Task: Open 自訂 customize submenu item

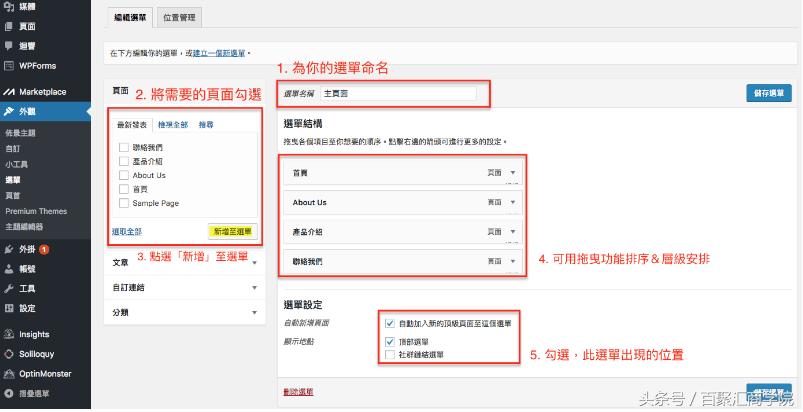Action: click(x=13, y=148)
